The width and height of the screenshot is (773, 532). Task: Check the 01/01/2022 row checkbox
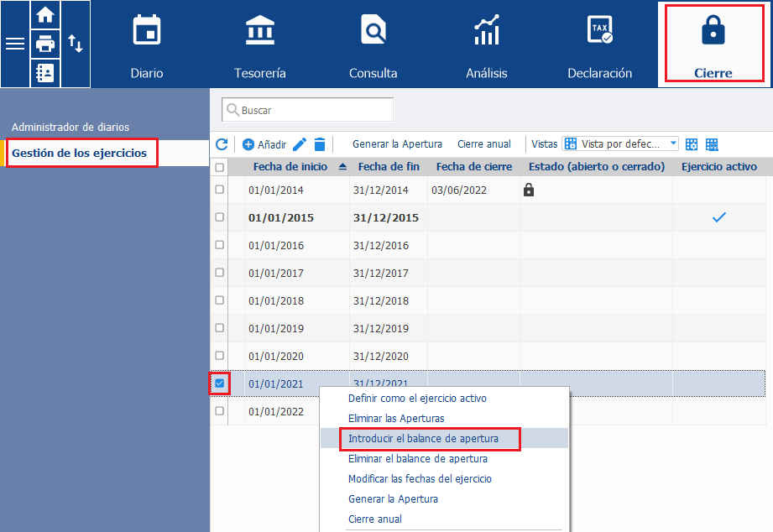(x=220, y=410)
